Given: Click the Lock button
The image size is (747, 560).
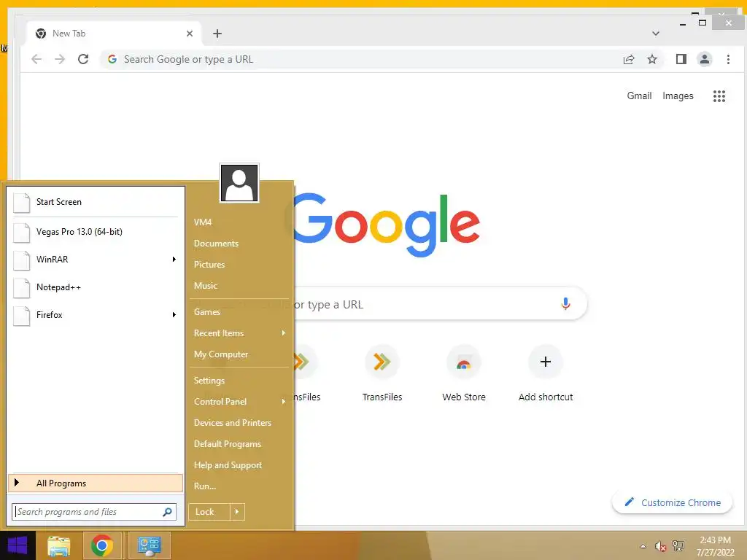Looking at the screenshot, I should tap(209, 512).
